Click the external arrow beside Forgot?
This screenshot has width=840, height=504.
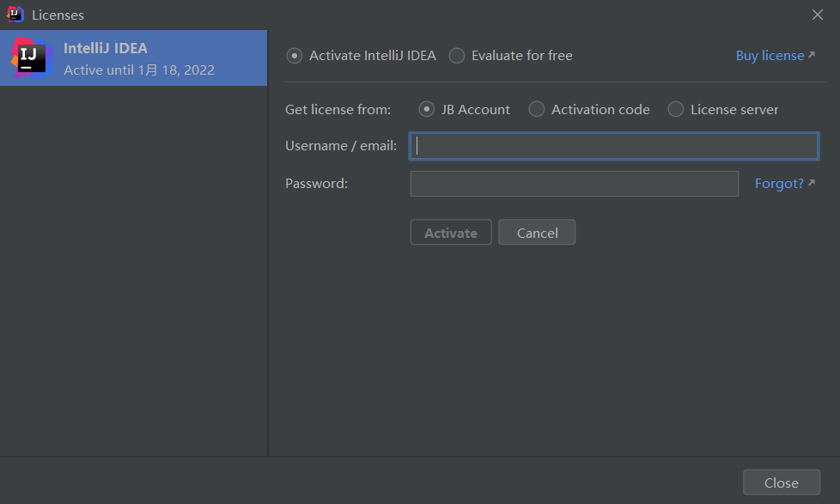click(812, 183)
